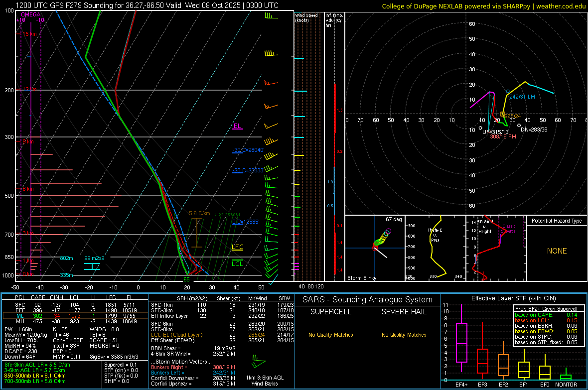Click the '242/31 LM' hodograph label
The height and width of the screenshot is (390, 588).
522,97
